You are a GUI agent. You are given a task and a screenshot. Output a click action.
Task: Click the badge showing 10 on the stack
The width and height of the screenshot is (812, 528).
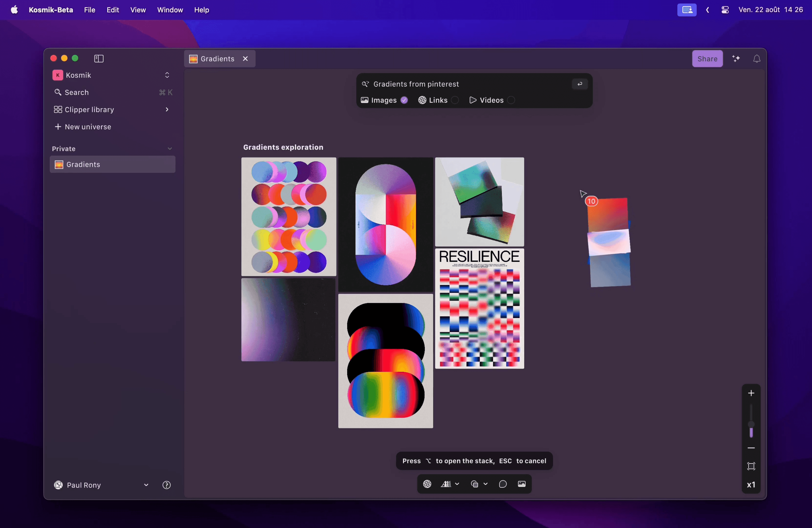(591, 201)
